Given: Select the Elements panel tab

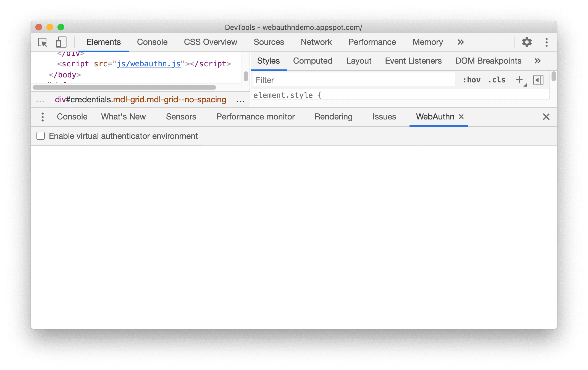Looking at the screenshot, I should pos(103,41).
